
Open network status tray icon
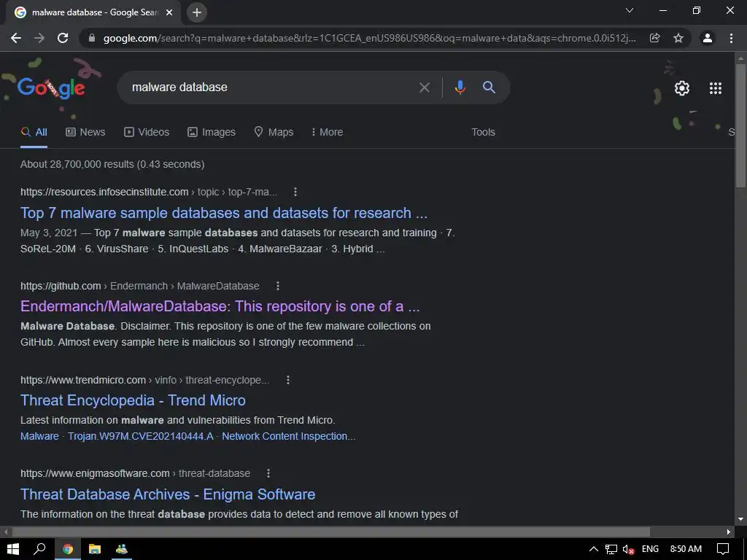(x=611, y=550)
